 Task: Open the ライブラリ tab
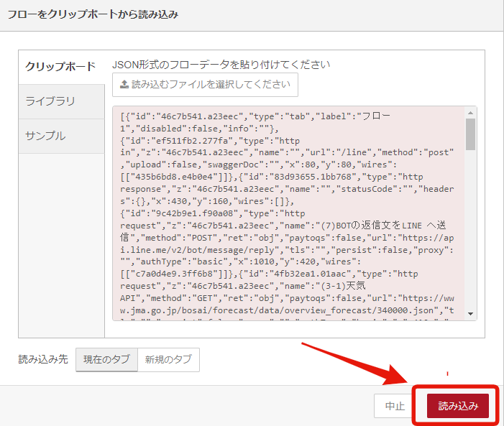pyautogui.click(x=61, y=101)
